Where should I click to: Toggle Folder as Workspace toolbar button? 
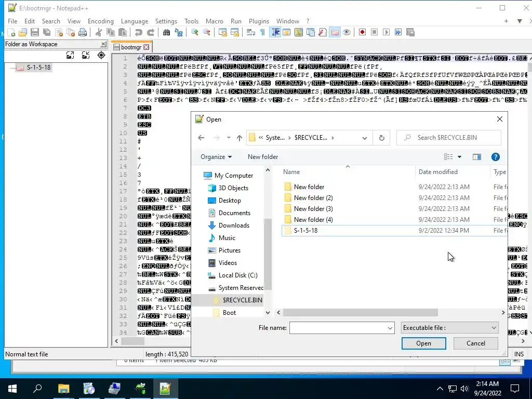point(335,32)
